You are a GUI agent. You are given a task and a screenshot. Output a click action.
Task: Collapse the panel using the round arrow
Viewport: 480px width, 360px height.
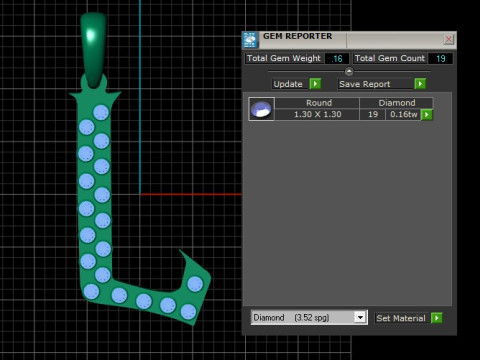[x=349, y=71]
